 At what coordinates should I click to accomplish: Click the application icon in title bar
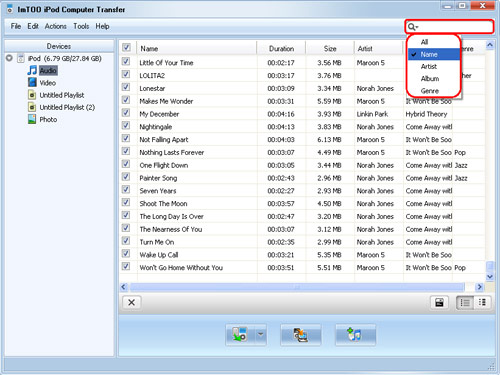(10, 9)
